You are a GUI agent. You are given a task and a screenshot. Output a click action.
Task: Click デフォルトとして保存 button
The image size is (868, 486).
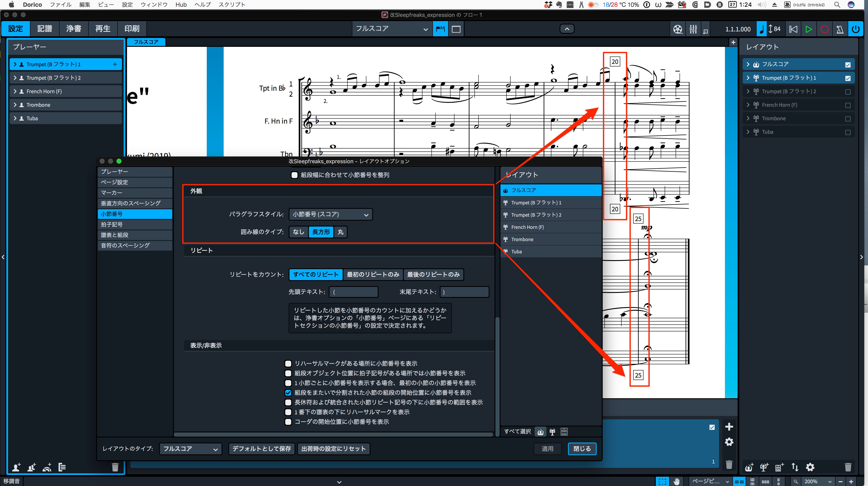[x=262, y=449]
